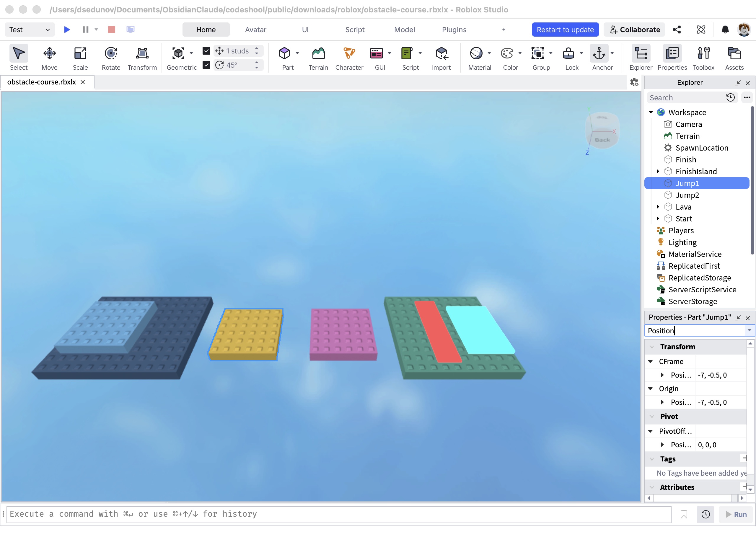
Task: Go to the Model tab
Action: pos(405,30)
